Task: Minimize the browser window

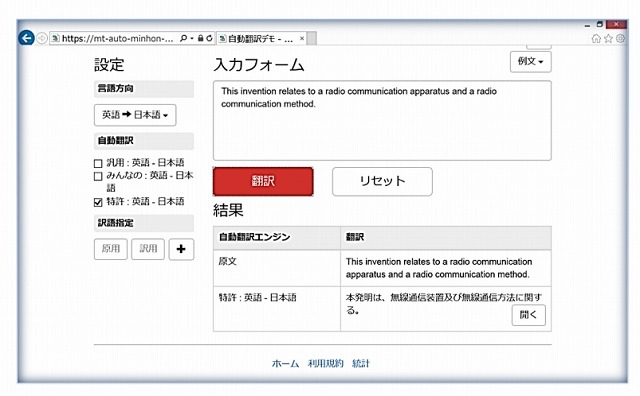Action: [x=587, y=25]
